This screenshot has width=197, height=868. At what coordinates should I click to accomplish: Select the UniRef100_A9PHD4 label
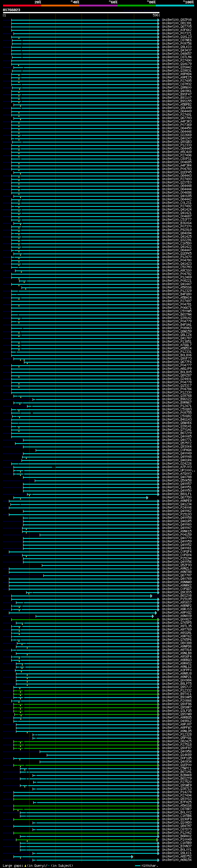tap(177, 74)
